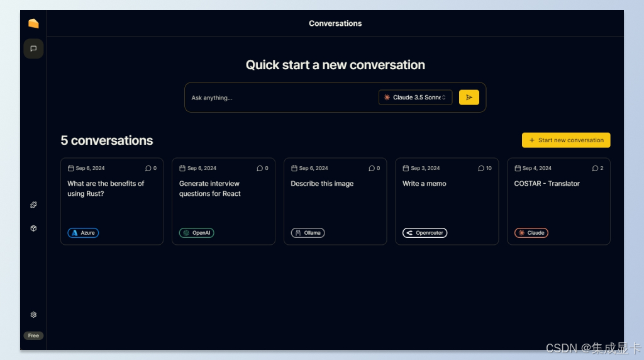Open the 'Write a memo' conversation
This screenshot has width=644, height=360.
447,201
